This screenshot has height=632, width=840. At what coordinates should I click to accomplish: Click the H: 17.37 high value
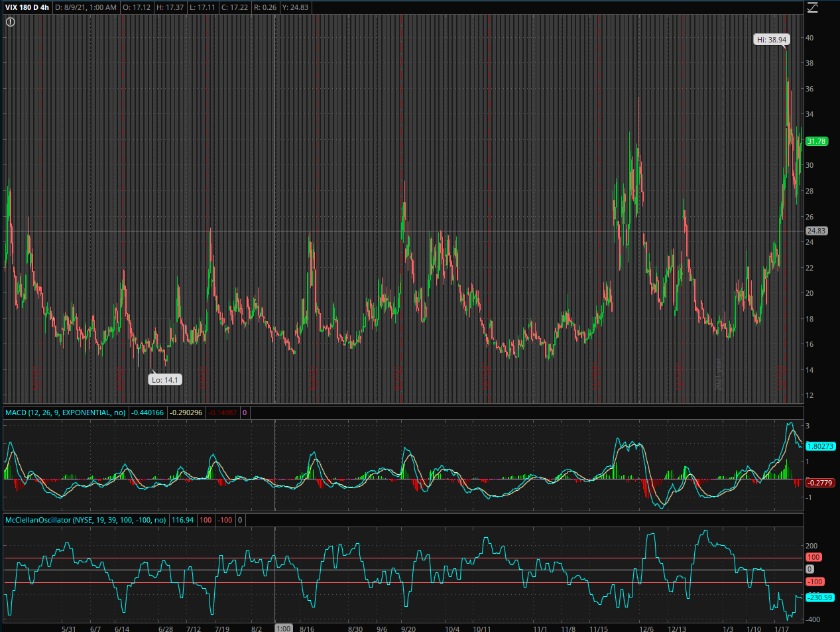coord(170,7)
